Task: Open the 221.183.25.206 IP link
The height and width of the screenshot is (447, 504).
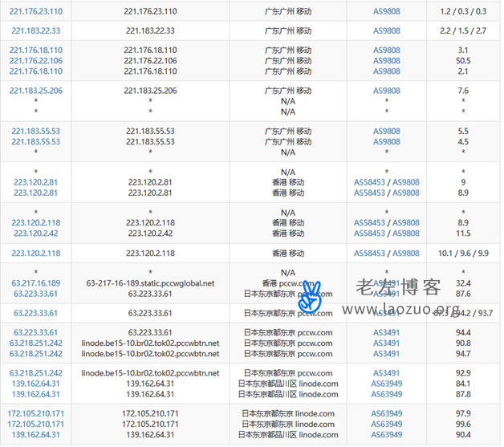Action: (36, 91)
